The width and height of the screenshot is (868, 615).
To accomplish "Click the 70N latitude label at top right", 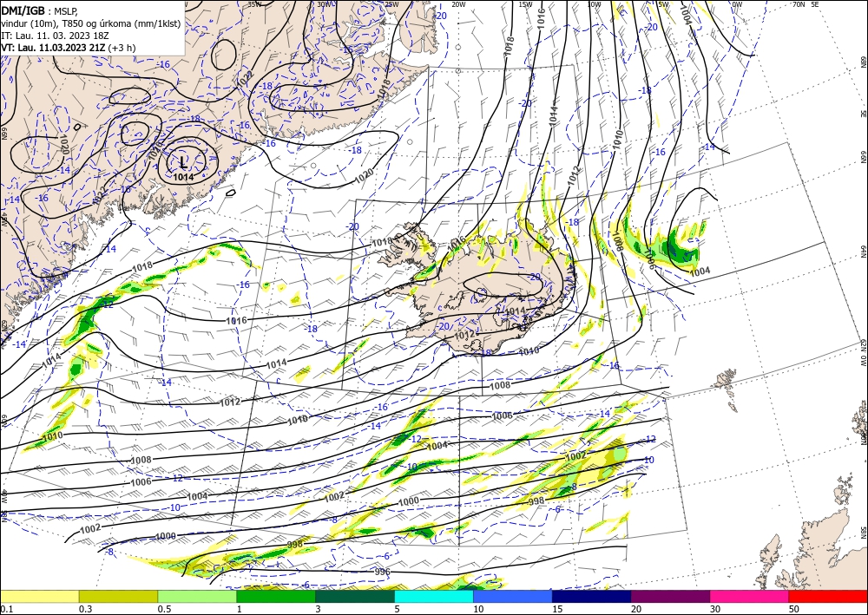I will 799,3.
